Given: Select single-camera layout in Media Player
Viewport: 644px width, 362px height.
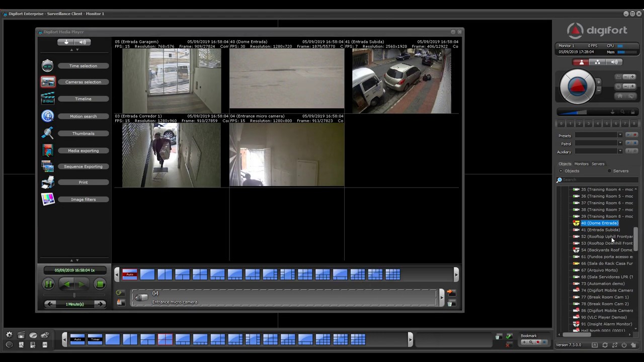Looking at the screenshot, I should [x=147, y=275].
